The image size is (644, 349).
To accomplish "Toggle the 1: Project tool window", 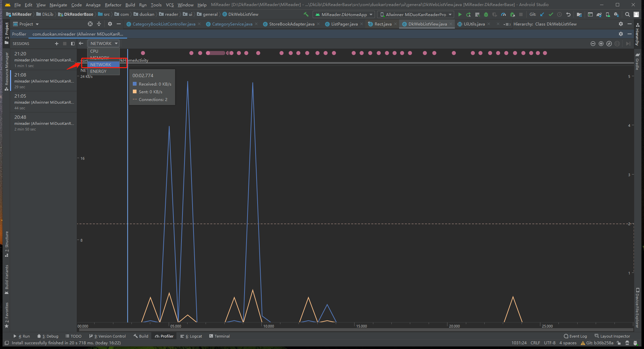I will (x=6, y=33).
